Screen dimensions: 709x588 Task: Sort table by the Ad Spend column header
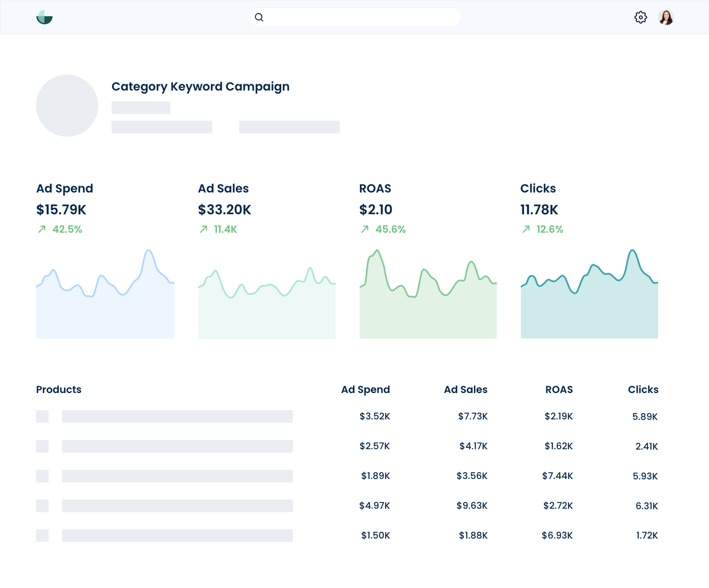point(365,389)
